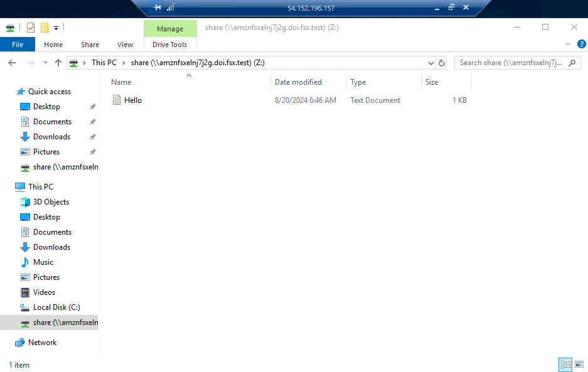Sort by the Name column header
Viewport: 588px width, 372px height.
pyautogui.click(x=121, y=82)
